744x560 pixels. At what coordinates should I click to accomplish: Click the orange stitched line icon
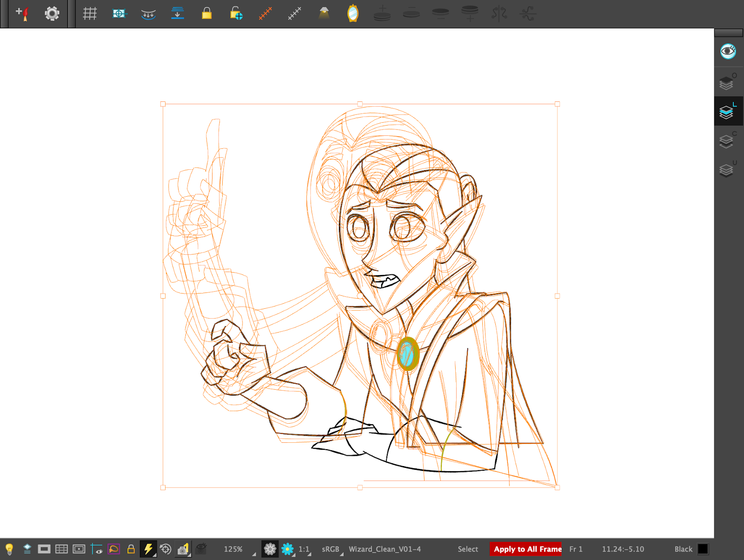click(x=266, y=13)
